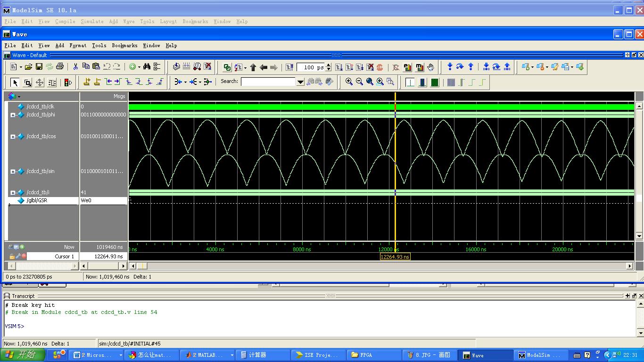This screenshot has height=362, width=644.
Task: Expand the /cdcd_tb/sin bus signal
Action: 13,172
